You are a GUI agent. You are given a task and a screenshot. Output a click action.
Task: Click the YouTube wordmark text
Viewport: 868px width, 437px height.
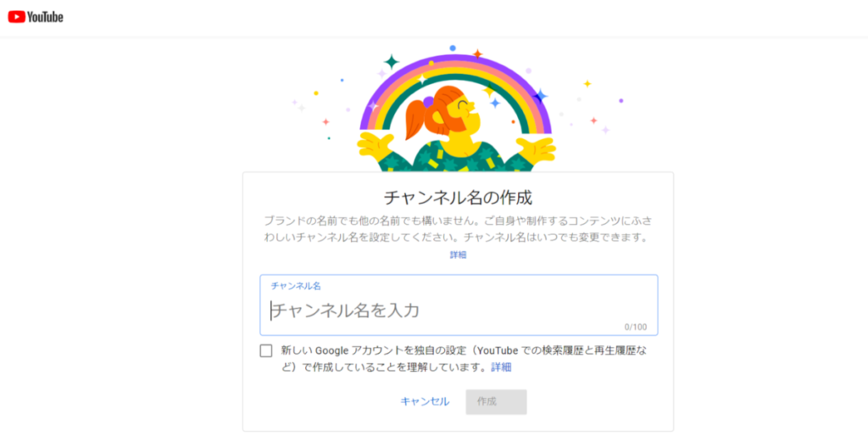45,17
